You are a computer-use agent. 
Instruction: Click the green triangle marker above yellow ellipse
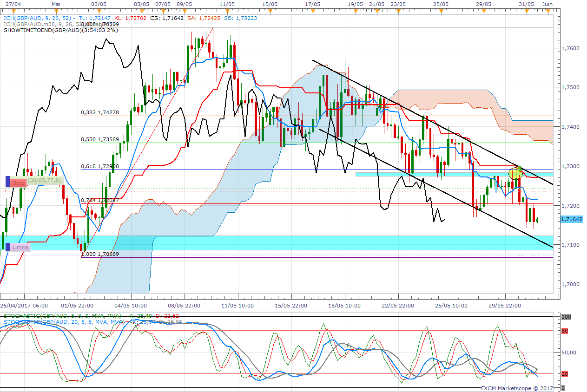coord(520,168)
